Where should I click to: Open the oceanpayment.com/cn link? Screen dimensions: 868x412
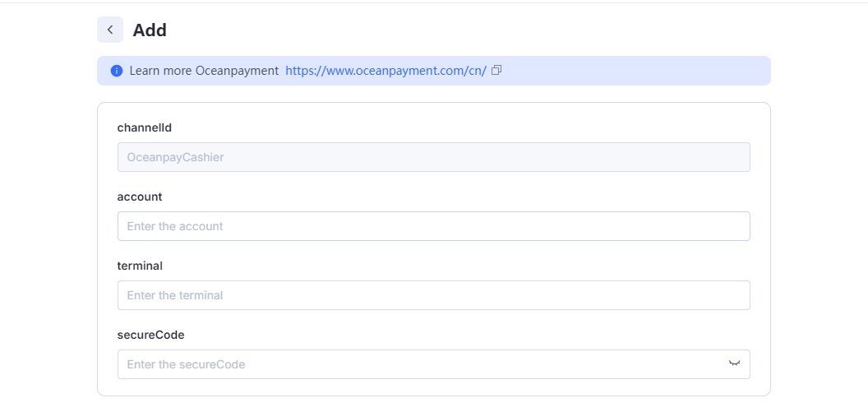point(386,71)
